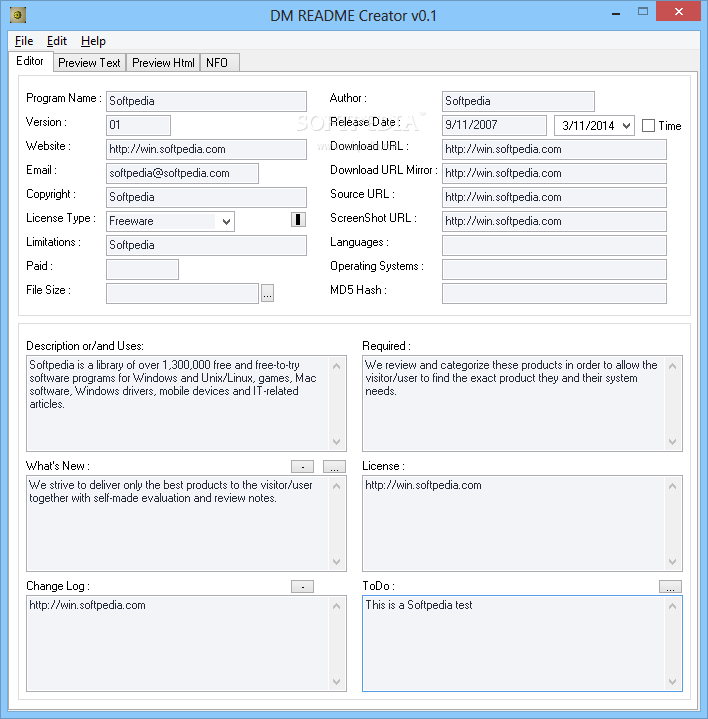Click the Download URL field
The height and width of the screenshot is (719, 708).
click(554, 149)
